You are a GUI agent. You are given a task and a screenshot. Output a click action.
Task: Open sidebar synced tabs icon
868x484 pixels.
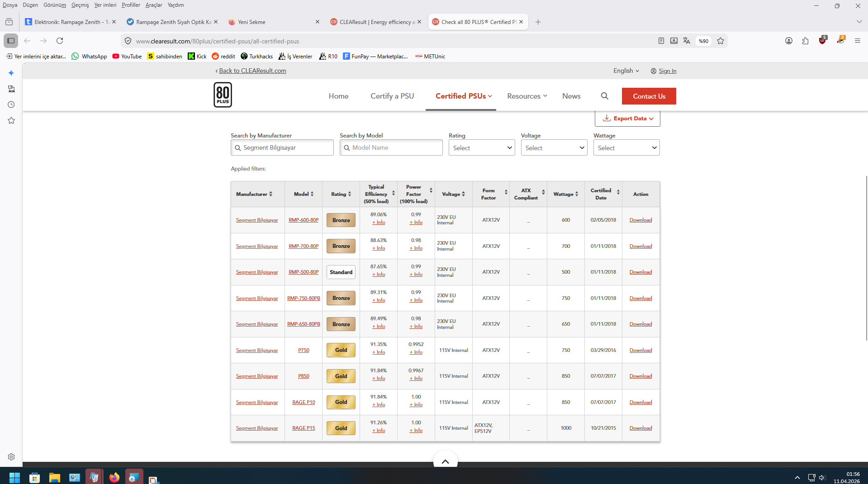click(x=11, y=89)
